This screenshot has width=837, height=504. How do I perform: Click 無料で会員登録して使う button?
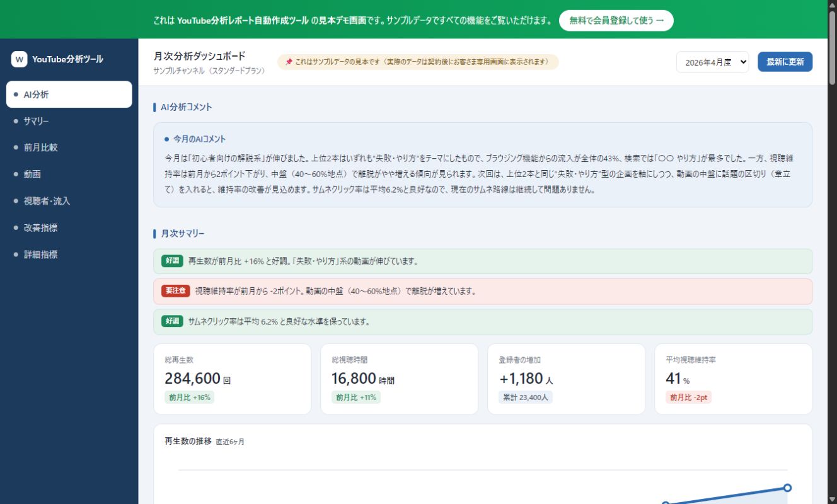(x=616, y=20)
